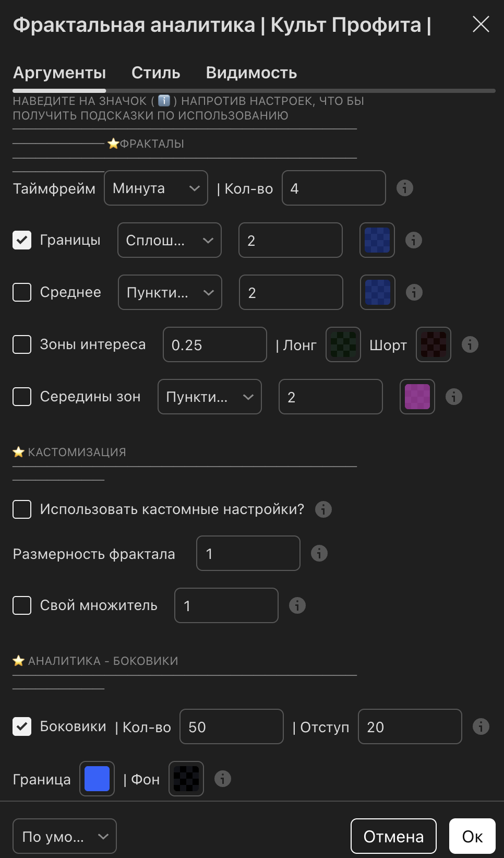Click info icon next to Таймфрейм row
Viewport: 504px width, 858px height.
[x=404, y=188]
